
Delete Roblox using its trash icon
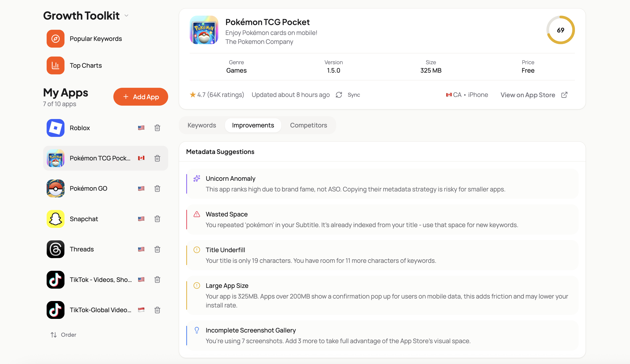[157, 128]
